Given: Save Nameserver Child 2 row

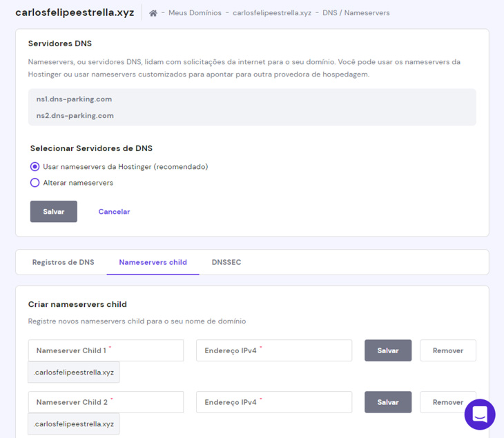Looking at the screenshot, I should (x=388, y=402).
